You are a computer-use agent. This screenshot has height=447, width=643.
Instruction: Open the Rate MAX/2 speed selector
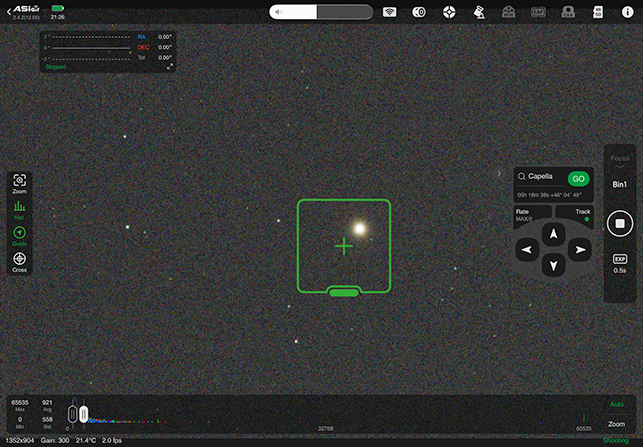click(x=532, y=214)
